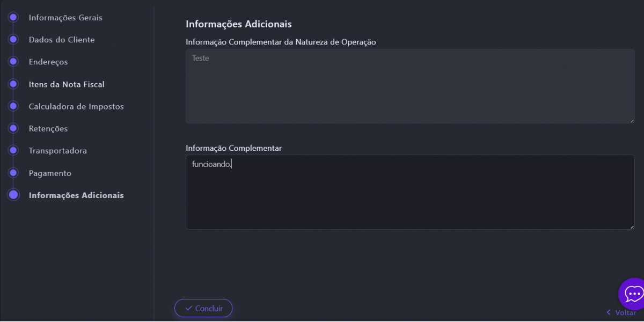Focus the Informação Complementar text area
The height and width of the screenshot is (322, 644).
click(410, 192)
